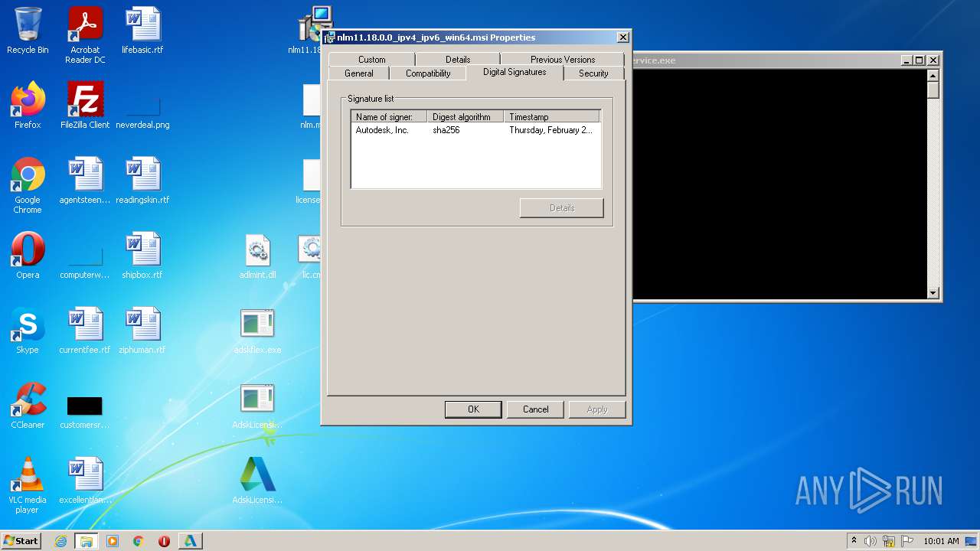The height and width of the screenshot is (551, 980).
Task: Select the lifebasic.rtf file icon
Action: point(142,31)
